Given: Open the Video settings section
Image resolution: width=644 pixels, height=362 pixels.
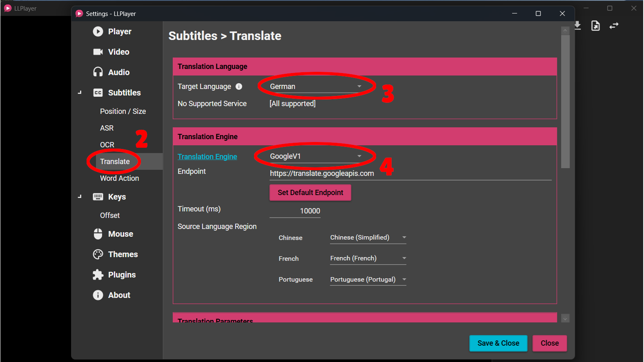Looking at the screenshot, I should pyautogui.click(x=118, y=52).
